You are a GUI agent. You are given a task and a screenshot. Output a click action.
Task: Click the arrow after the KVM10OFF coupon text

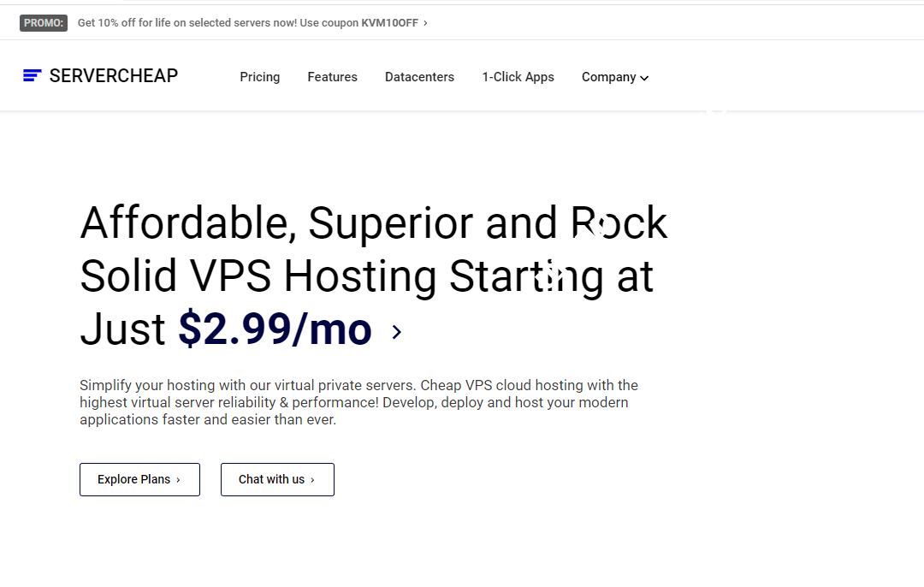click(x=423, y=23)
